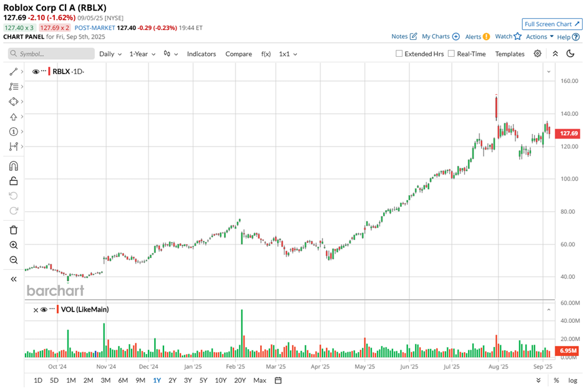Click the RBLX red color swatch
This screenshot has width=584, height=392.
click(49, 72)
